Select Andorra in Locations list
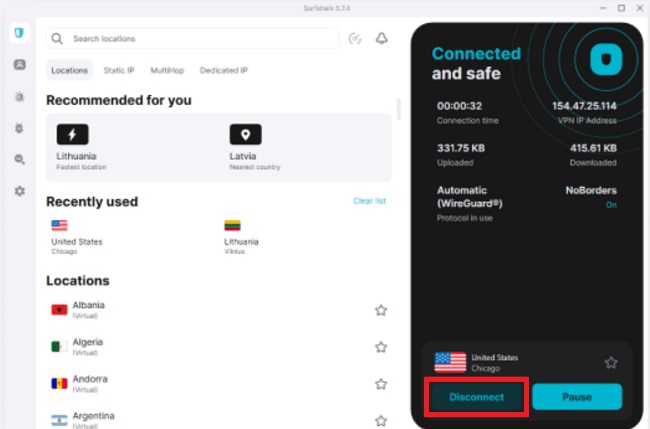Image resolution: width=650 pixels, height=429 pixels. (218, 384)
